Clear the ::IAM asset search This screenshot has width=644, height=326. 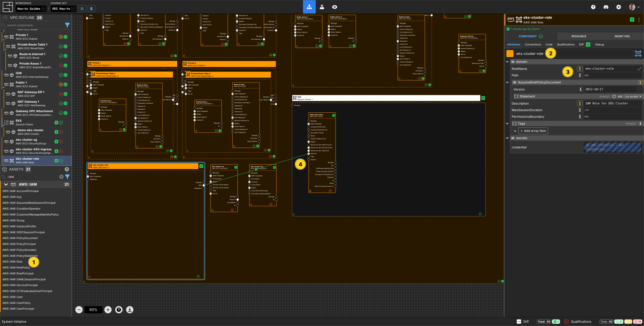click(x=61, y=177)
